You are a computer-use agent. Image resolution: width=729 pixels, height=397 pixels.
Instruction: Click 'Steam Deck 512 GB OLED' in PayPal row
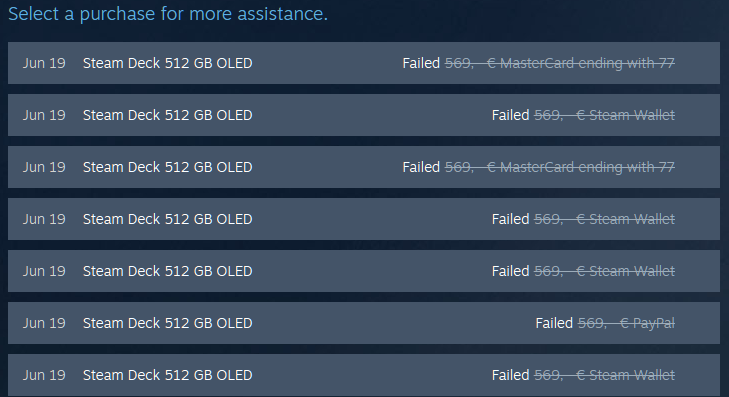[167, 323]
